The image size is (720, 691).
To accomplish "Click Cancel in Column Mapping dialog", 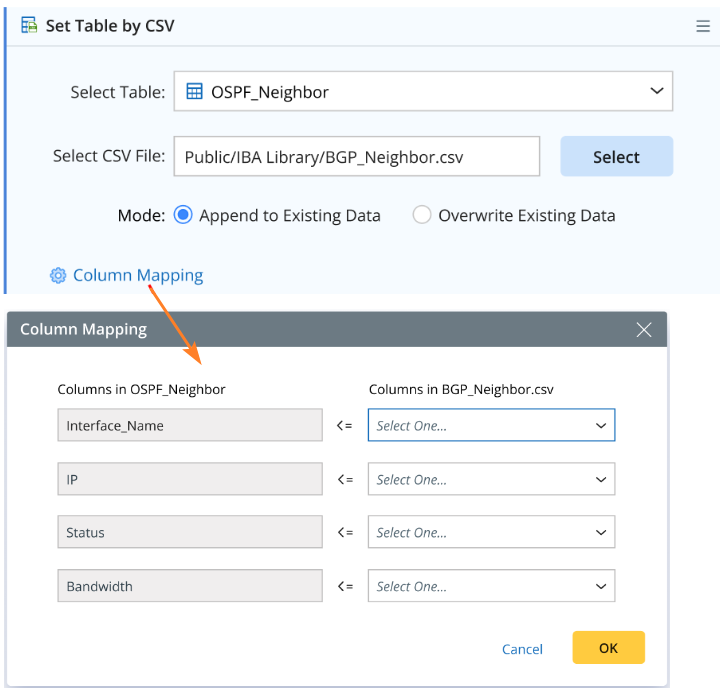I will pyautogui.click(x=522, y=649).
